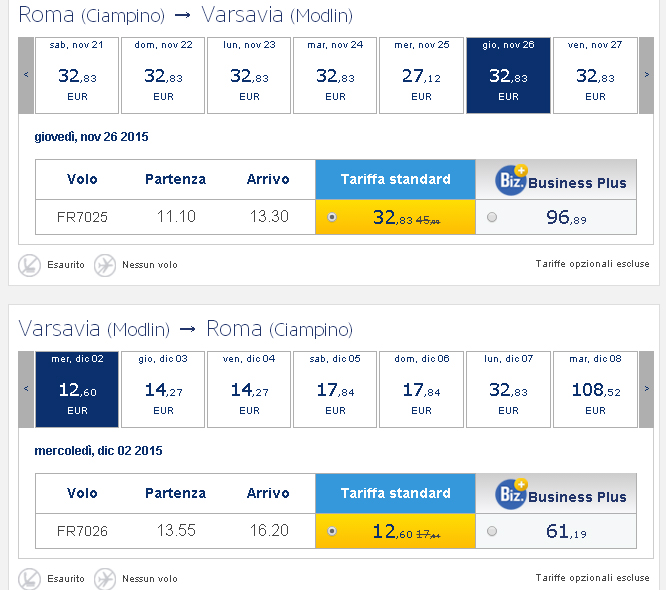The height and width of the screenshot is (590, 666).
Task: Choose Business Plus fare 61,19 for FR7026
Action: point(492,531)
